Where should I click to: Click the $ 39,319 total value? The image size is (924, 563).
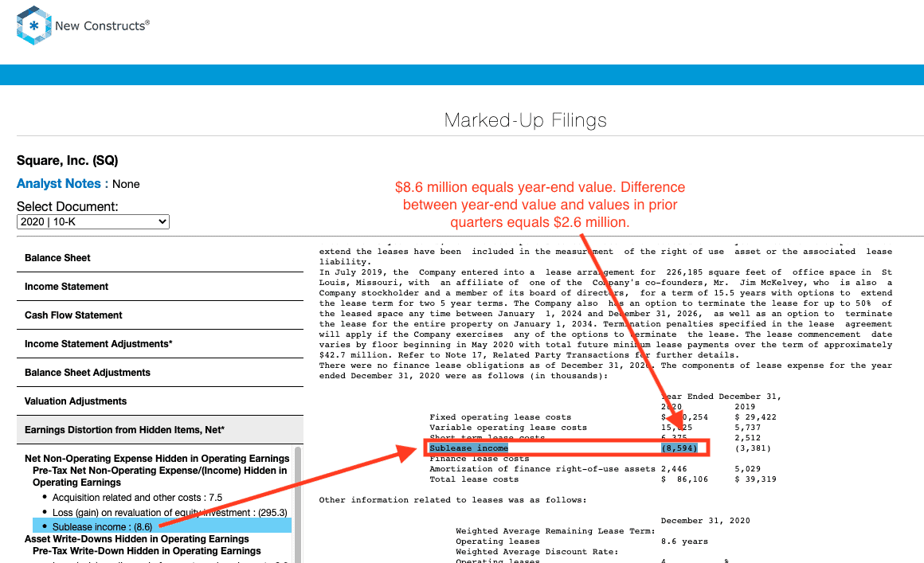point(755,479)
